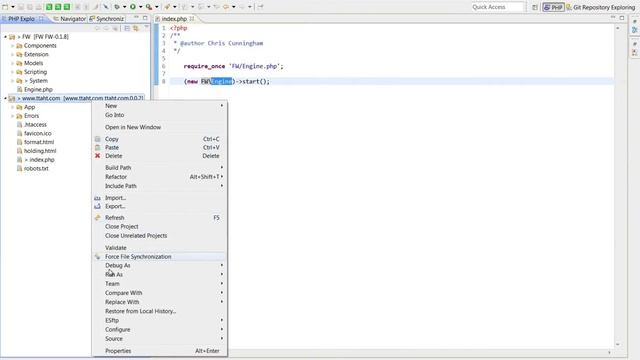
Task: Choose Open in New Window
Action: tap(159, 127)
